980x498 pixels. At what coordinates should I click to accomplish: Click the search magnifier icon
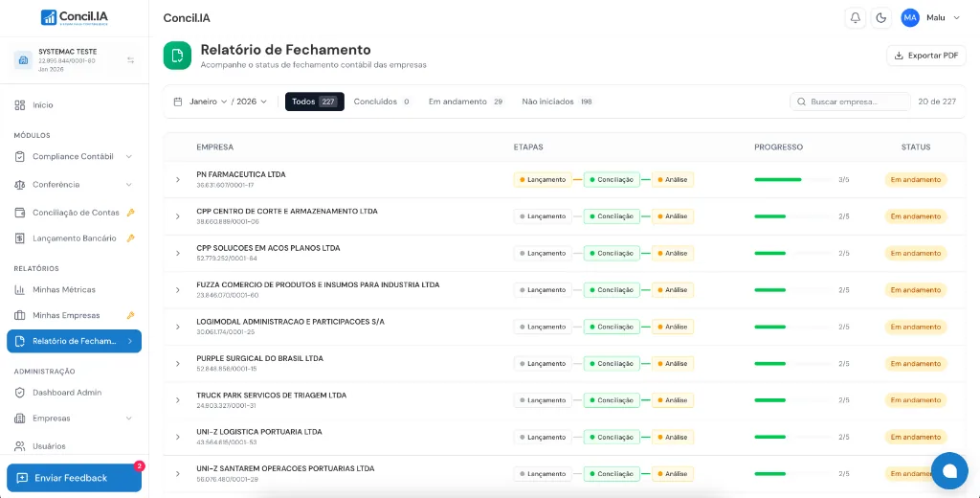[801, 102]
